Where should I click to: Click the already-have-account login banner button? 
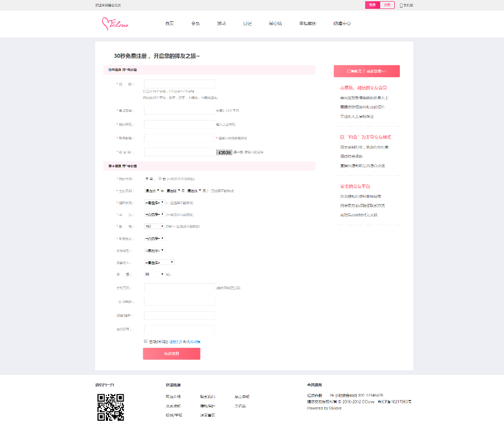tap(367, 71)
